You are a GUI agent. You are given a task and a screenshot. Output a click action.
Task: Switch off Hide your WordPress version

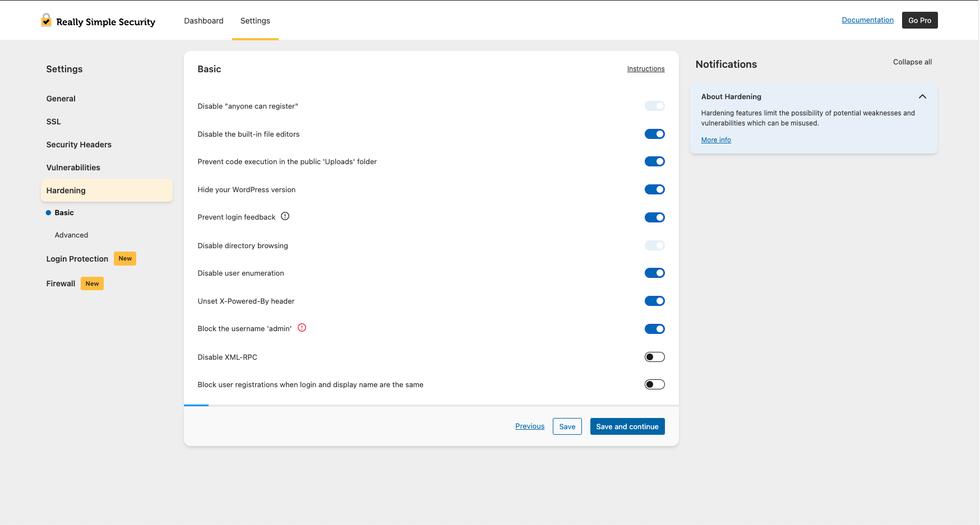tap(654, 189)
